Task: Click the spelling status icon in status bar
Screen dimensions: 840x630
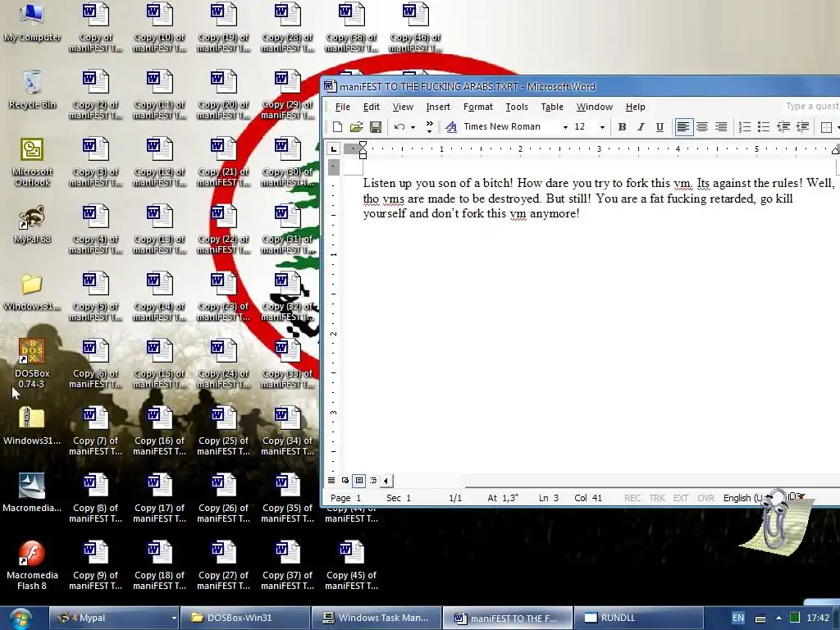Action: tap(795, 497)
